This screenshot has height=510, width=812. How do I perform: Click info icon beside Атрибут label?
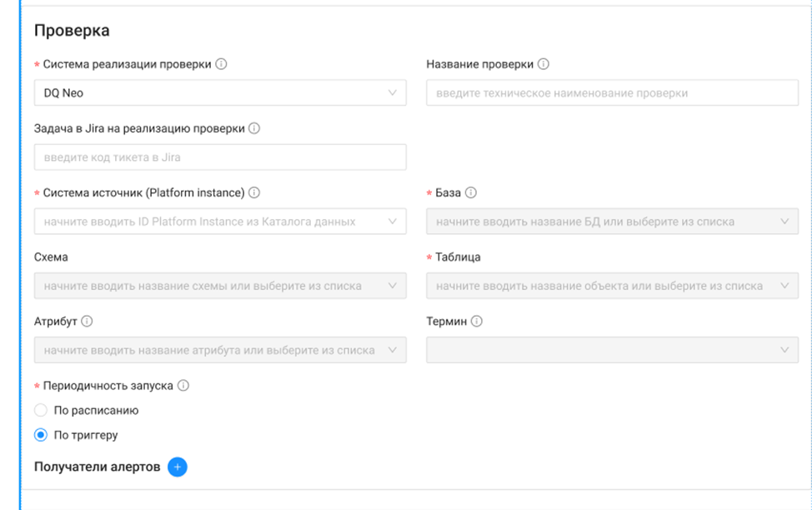click(87, 321)
